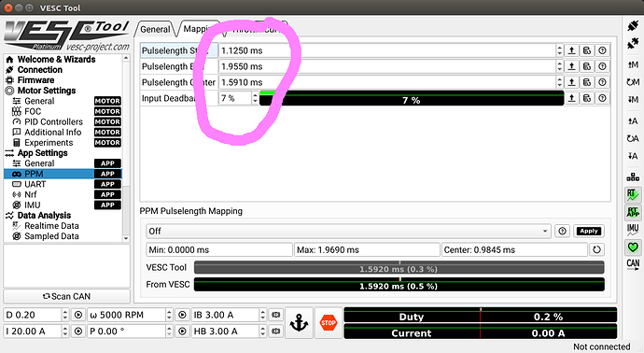This screenshot has height=353, width=644.
Task: Run current play button next to I 20.00 A
Action: point(78,331)
